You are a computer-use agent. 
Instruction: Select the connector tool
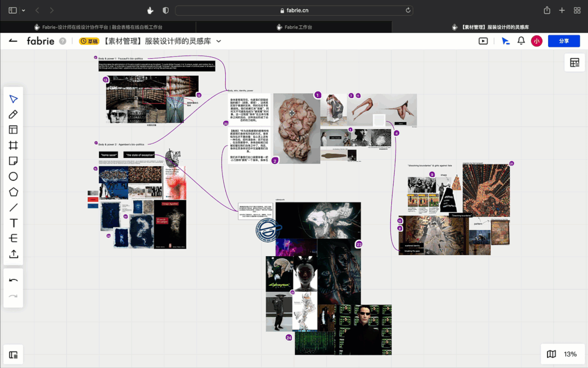click(14, 238)
